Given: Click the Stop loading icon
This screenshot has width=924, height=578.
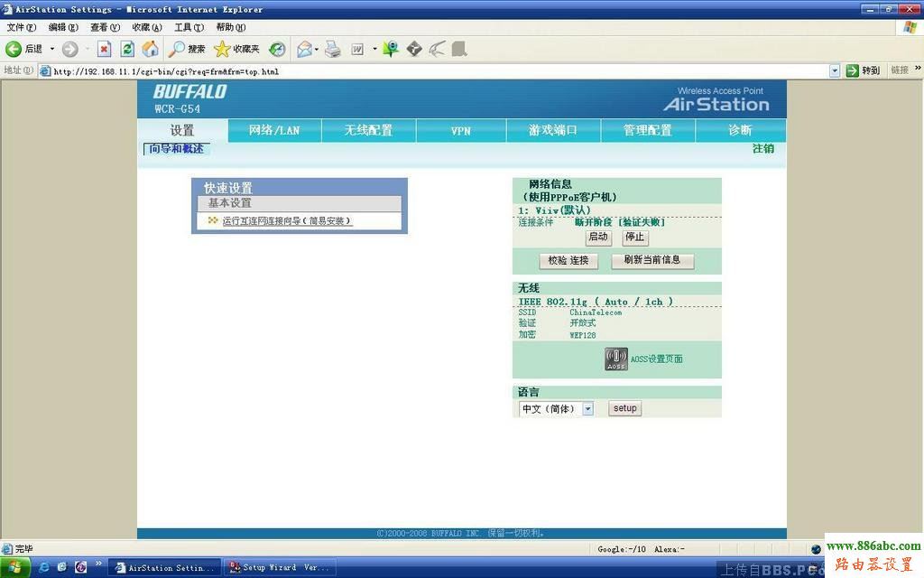Looking at the screenshot, I should pos(104,49).
